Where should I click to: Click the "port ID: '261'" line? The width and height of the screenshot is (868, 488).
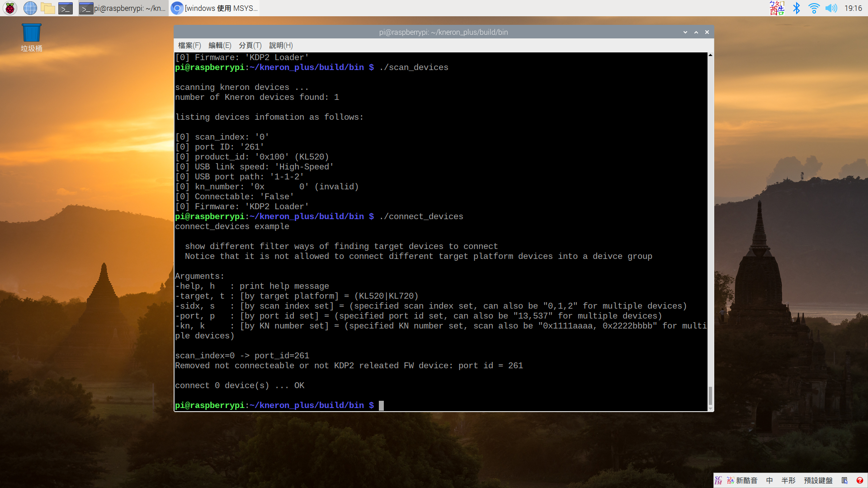[x=220, y=147]
